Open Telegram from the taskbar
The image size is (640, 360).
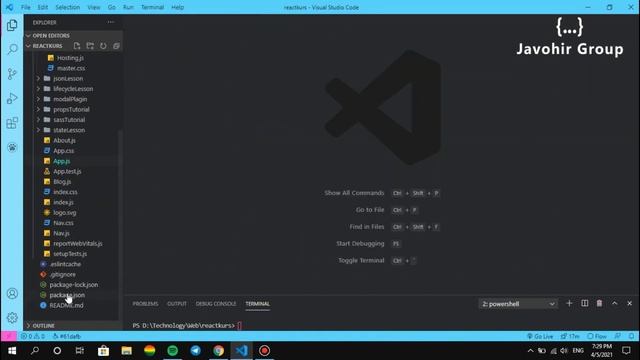point(196,351)
